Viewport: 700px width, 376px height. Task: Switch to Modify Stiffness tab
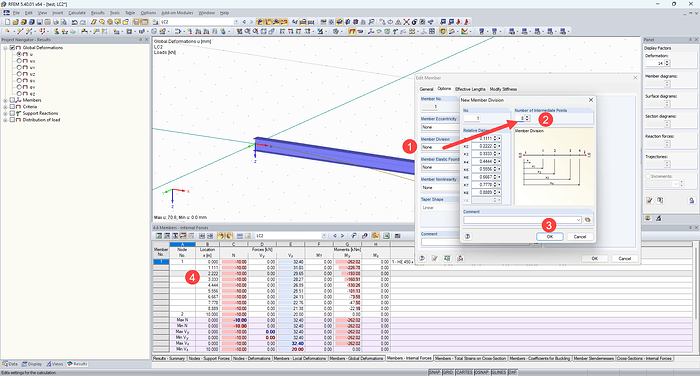click(503, 89)
